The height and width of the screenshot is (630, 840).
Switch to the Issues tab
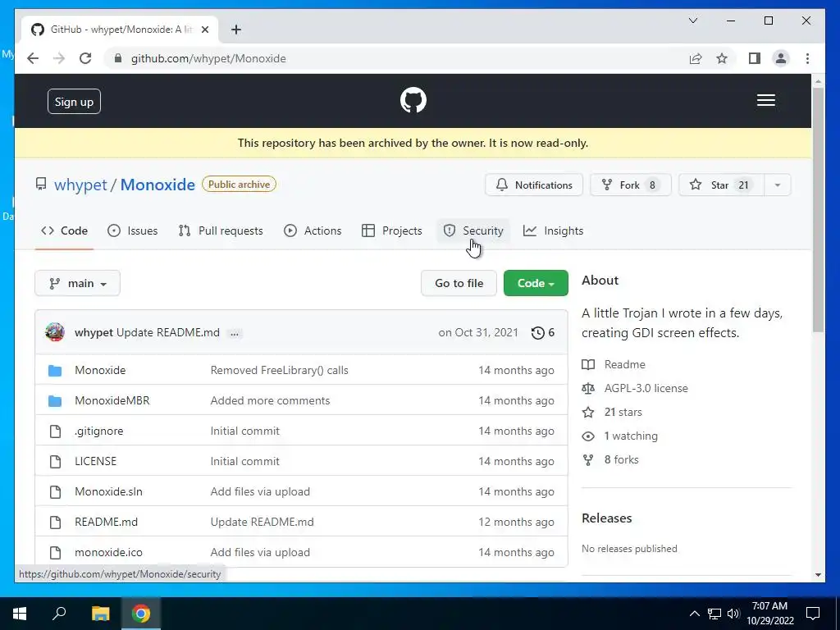[132, 231]
